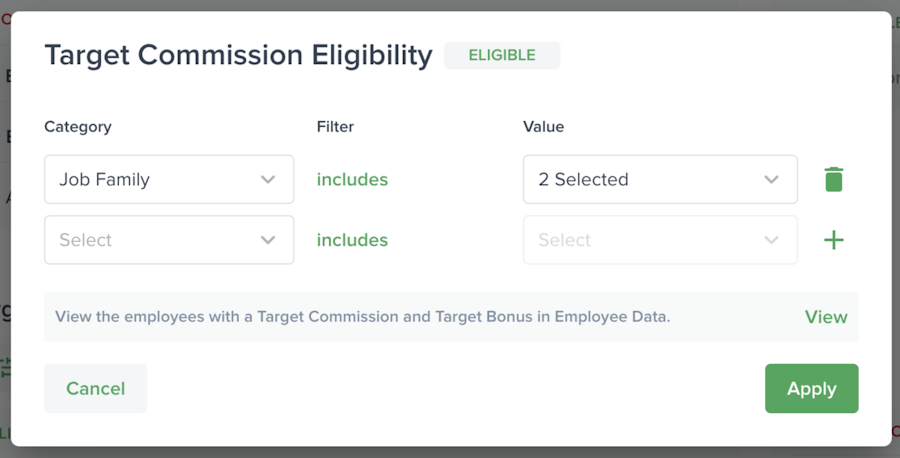Image resolution: width=900 pixels, height=458 pixels.
Task: Click the 'Target Commission Eligibility' dialog title
Action: pos(238,56)
